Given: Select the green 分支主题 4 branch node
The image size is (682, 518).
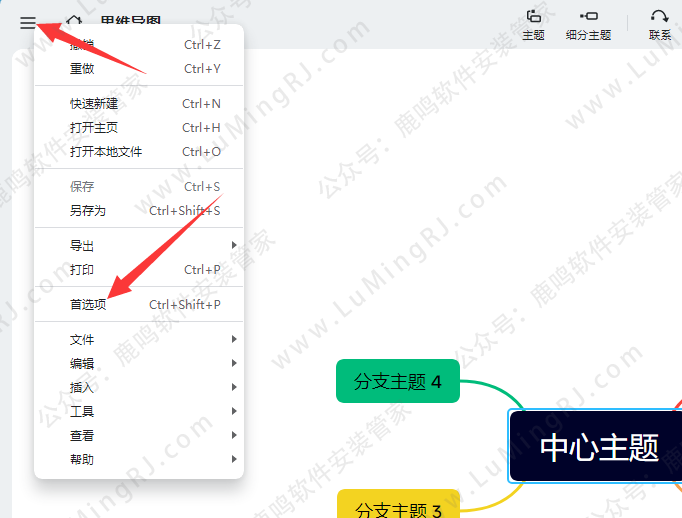Looking at the screenshot, I should pyautogui.click(x=398, y=381).
